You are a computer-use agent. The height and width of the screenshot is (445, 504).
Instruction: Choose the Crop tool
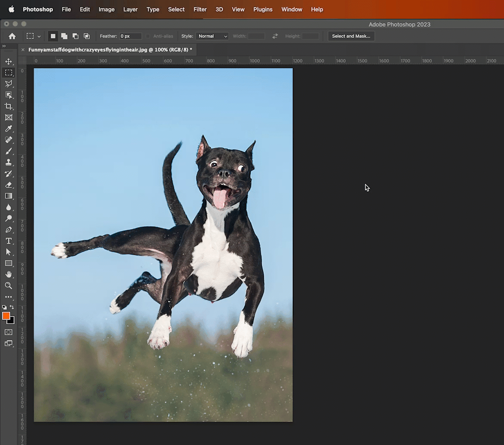point(9,106)
